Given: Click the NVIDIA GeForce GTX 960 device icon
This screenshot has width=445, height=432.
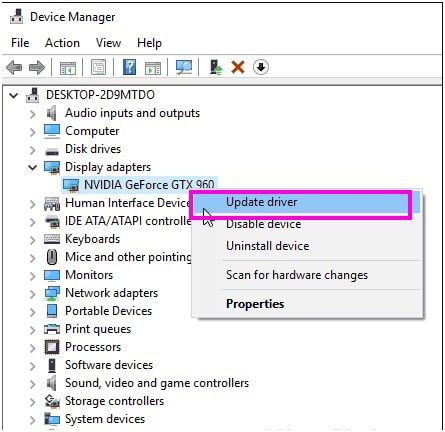Looking at the screenshot, I should point(71,186).
